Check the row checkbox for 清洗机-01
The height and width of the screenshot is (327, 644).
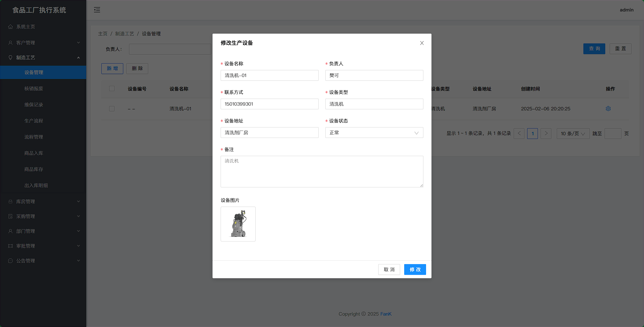(112, 109)
